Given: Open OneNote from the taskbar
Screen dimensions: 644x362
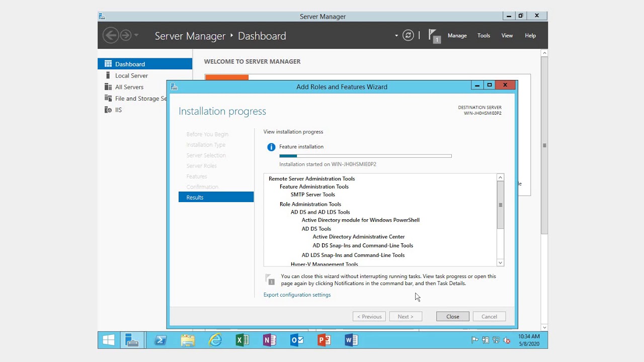Looking at the screenshot, I should pyautogui.click(x=270, y=340).
